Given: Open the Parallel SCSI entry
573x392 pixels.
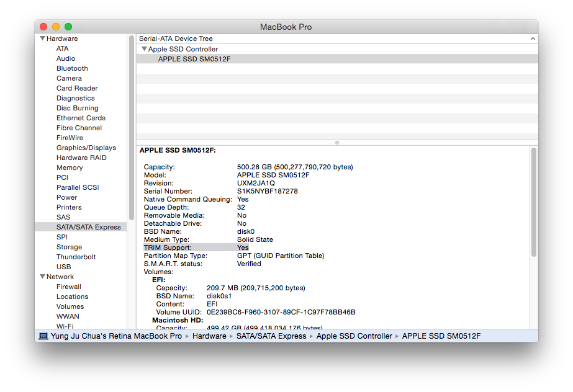Looking at the screenshot, I should [x=78, y=187].
